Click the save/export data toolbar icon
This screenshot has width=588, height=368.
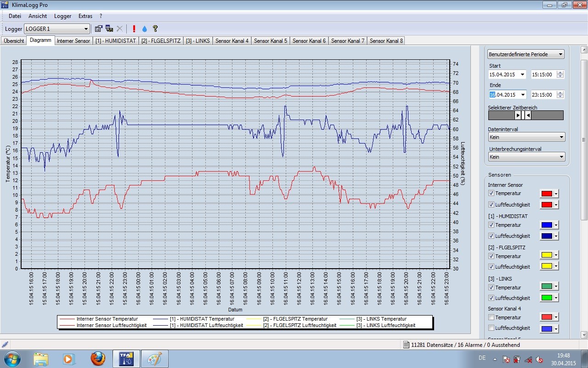coord(109,29)
